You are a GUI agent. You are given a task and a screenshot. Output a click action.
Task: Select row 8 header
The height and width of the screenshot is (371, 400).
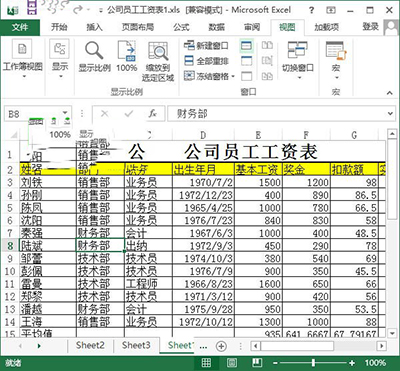pyautogui.click(x=10, y=246)
